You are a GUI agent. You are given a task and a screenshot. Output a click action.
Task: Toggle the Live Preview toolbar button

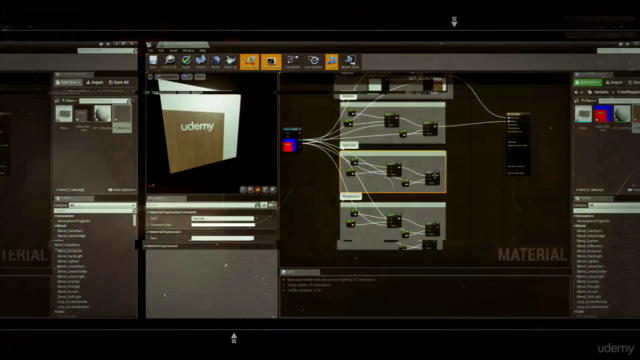(271, 62)
